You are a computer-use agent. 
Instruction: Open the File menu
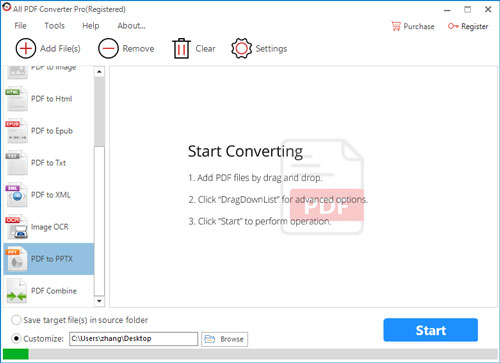20,26
